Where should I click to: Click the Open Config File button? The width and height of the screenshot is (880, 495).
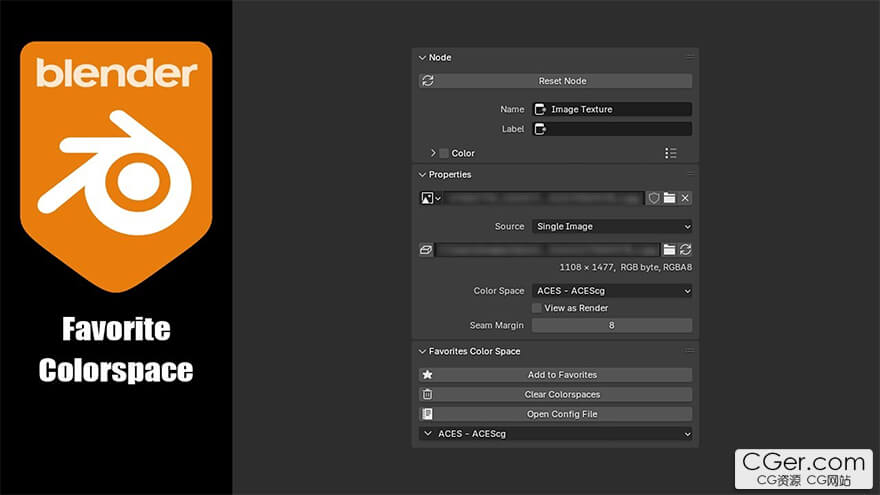[x=555, y=414]
